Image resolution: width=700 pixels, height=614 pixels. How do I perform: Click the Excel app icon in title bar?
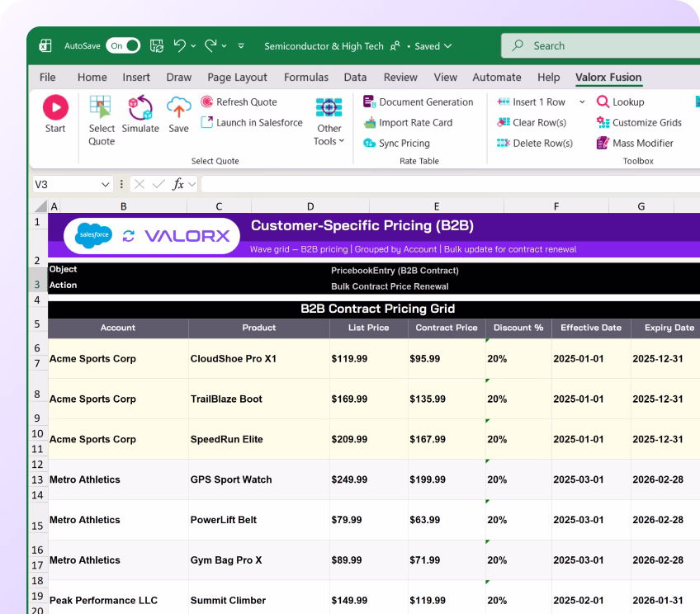click(x=45, y=45)
